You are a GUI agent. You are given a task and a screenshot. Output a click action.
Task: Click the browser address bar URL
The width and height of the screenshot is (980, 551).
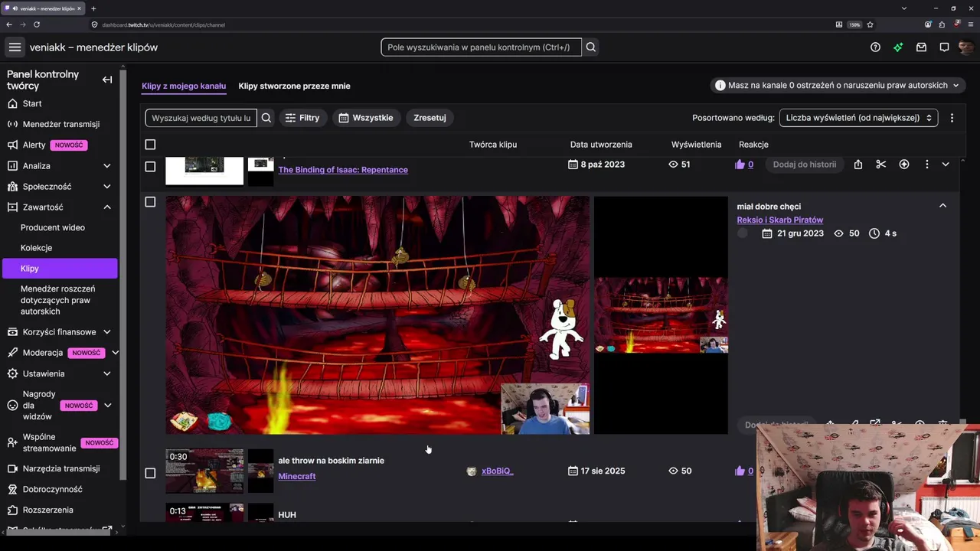(164, 24)
